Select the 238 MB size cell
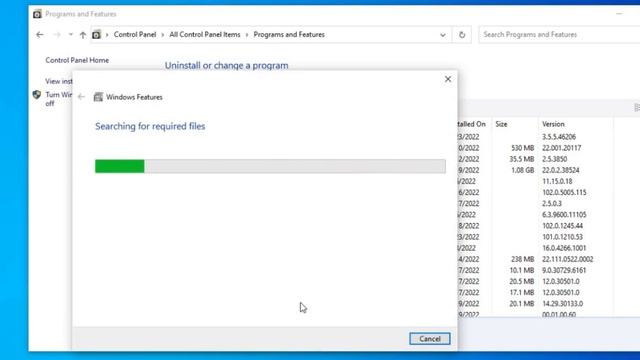This screenshot has height=360, width=640. pos(522,259)
